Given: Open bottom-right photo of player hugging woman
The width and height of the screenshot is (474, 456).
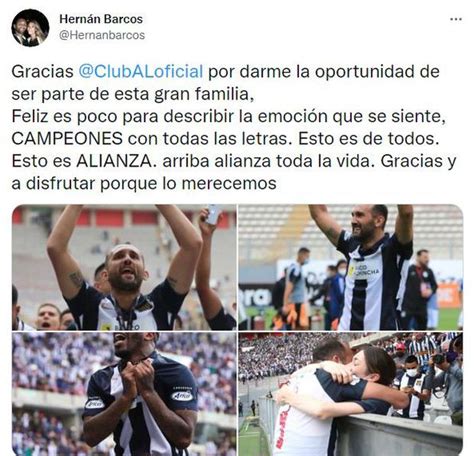Looking at the screenshot, I should pos(351,394).
